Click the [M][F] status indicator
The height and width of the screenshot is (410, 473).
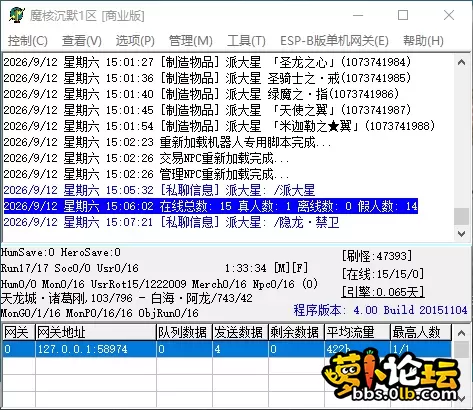(x=290, y=268)
